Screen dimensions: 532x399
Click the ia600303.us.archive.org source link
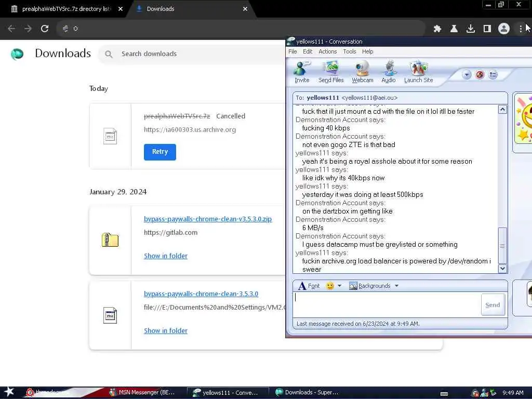(x=190, y=129)
